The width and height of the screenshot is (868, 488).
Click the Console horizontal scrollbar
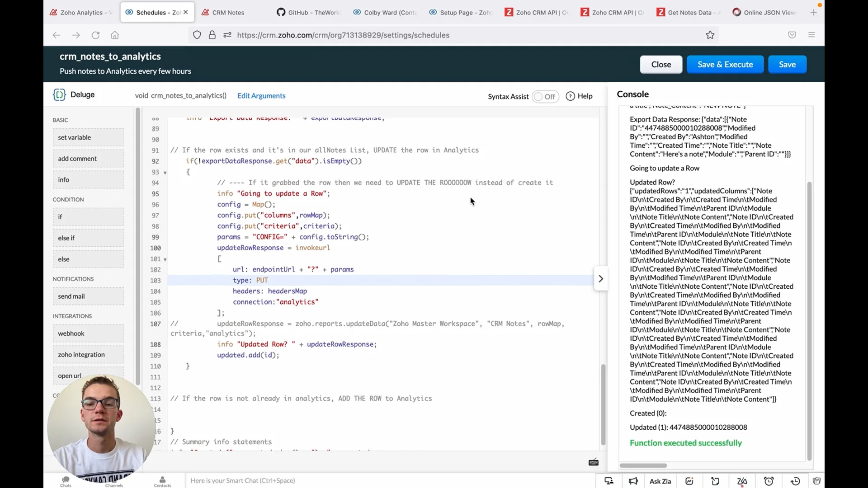coord(643,465)
